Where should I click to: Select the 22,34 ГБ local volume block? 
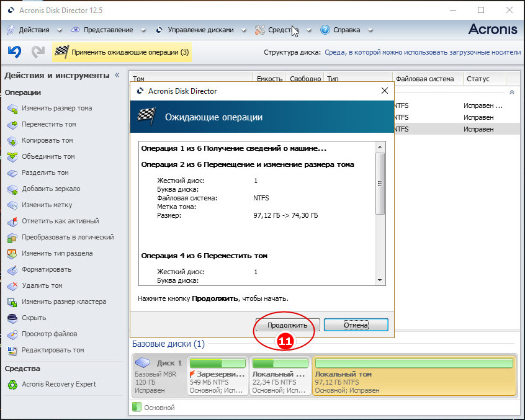point(280,376)
